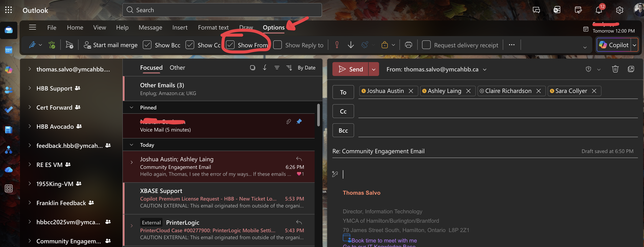Open the Calendar icon in left sidebar
The width and height of the screenshot is (644, 247).
pyautogui.click(x=8, y=50)
